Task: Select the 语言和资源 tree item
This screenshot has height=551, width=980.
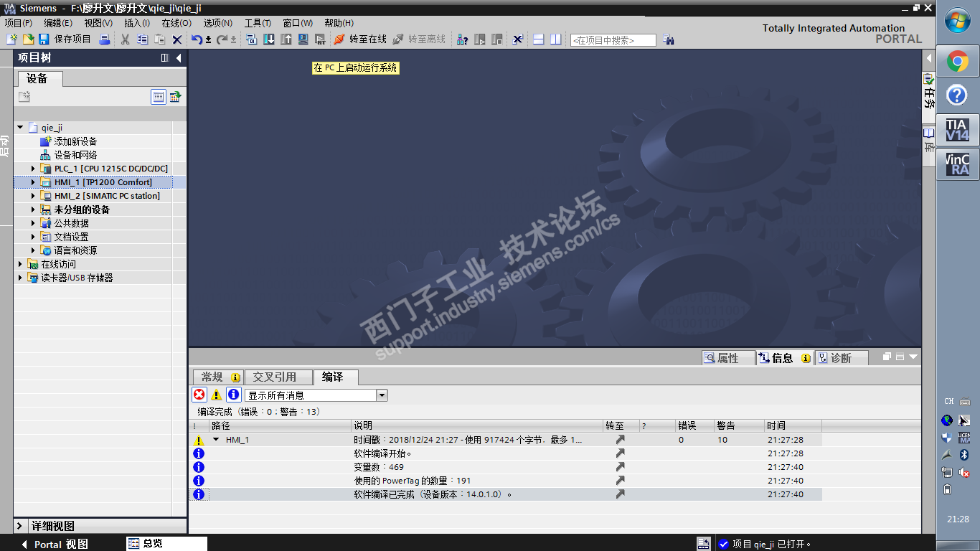Action: tap(75, 250)
